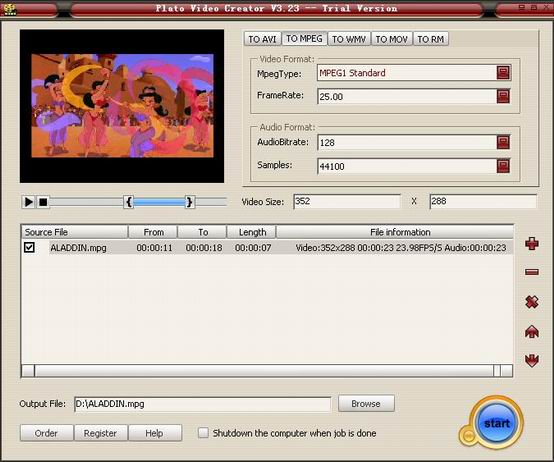This screenshot has width=554, height=462.
Task: Click the Video Size height field 288
Action: [x=483, y=201]
